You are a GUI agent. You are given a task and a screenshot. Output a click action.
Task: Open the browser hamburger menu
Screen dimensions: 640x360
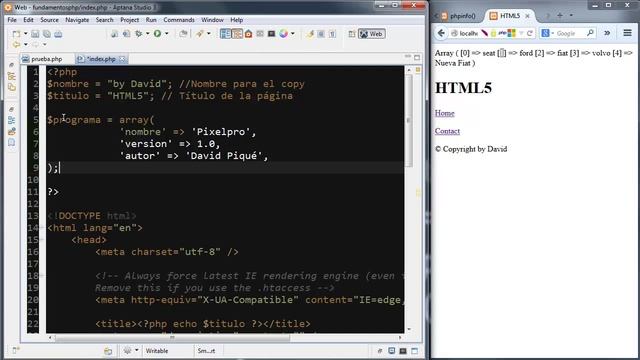point(628,33)
